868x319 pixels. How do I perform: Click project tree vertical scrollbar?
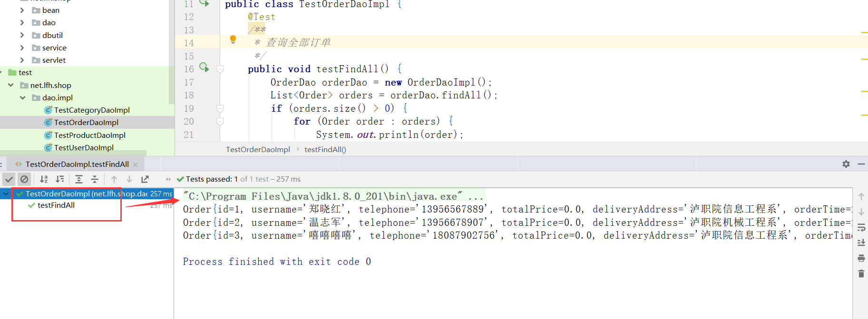click(172, 52)
